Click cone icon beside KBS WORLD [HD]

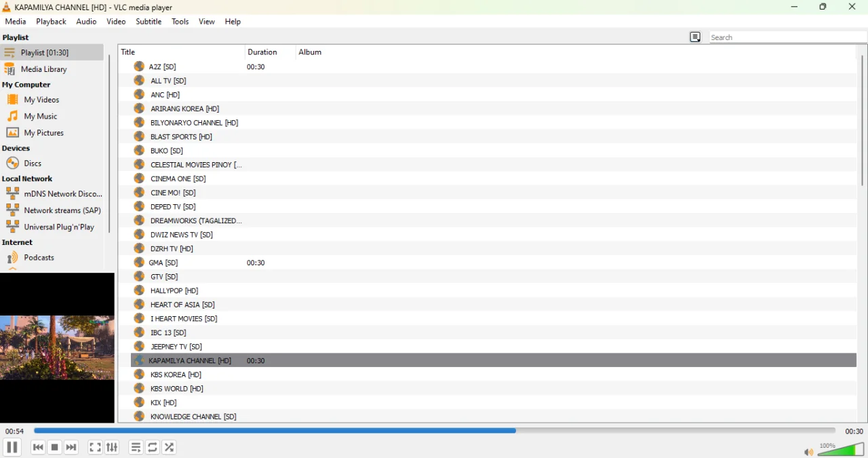[139, 388]
